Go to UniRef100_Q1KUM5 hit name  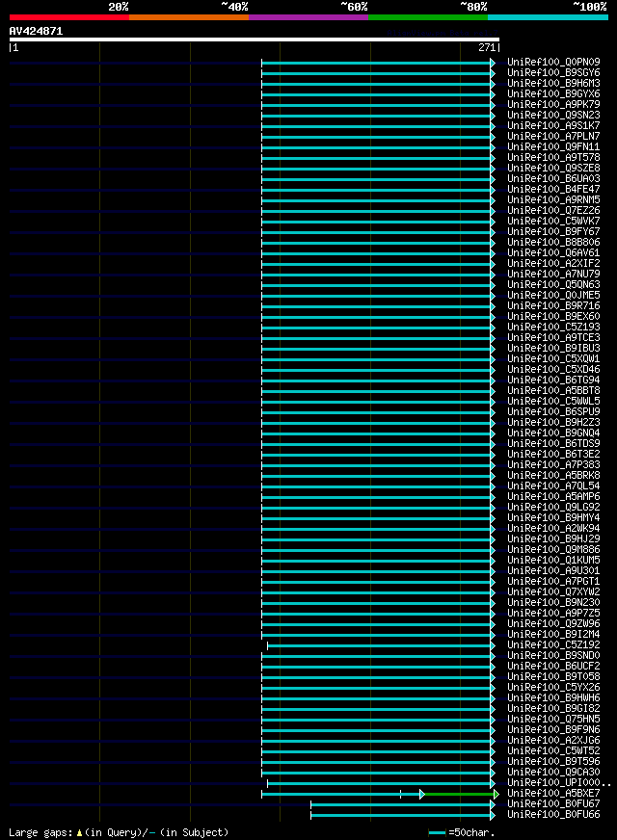click(553, 560)
